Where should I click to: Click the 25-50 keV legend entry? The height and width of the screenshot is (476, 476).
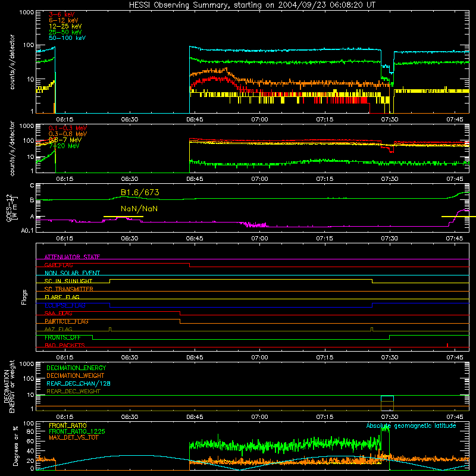(x=65, y=32)
